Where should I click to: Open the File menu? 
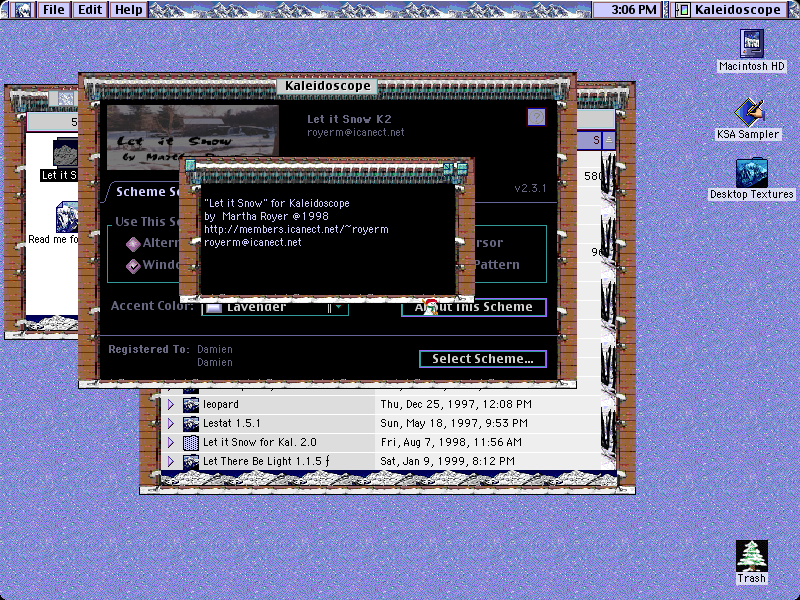(54, 9)
